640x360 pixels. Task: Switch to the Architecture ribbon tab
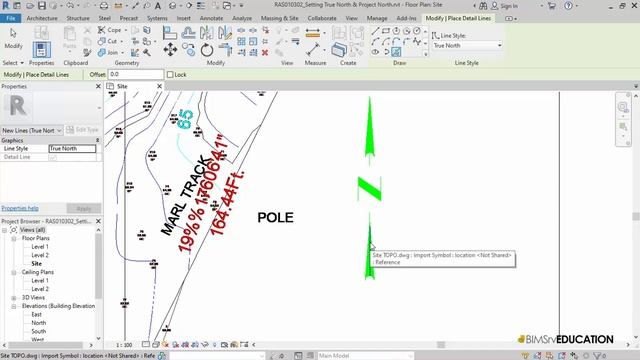coord(42,18)
